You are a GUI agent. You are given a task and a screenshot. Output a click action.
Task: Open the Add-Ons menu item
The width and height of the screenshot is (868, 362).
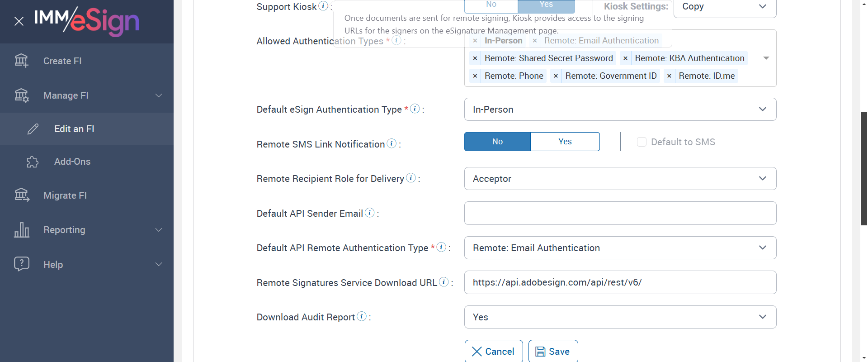tap(72, 162)
